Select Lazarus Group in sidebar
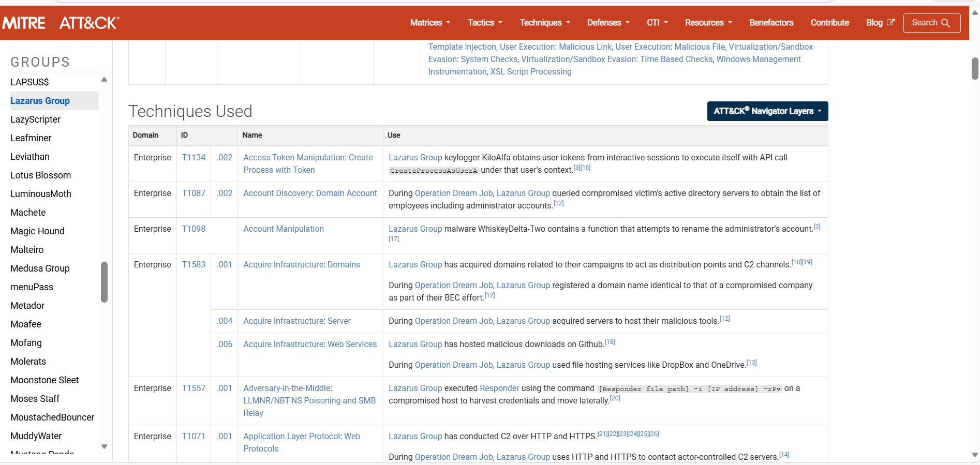Image resolution: width=980 pixels, height=465 pixels. click(40, 101)
